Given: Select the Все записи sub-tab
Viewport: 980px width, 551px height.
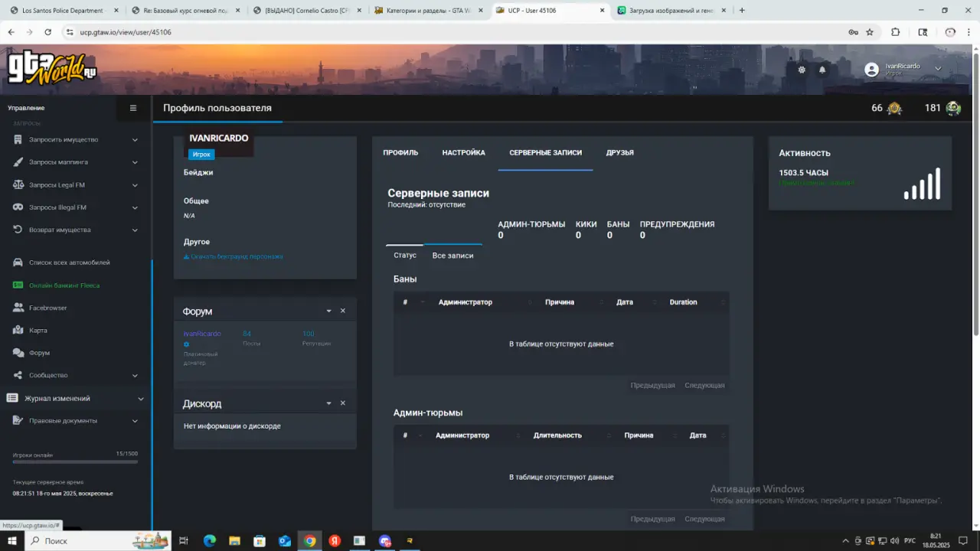Looking at the screenshot, I should point(452,256).
